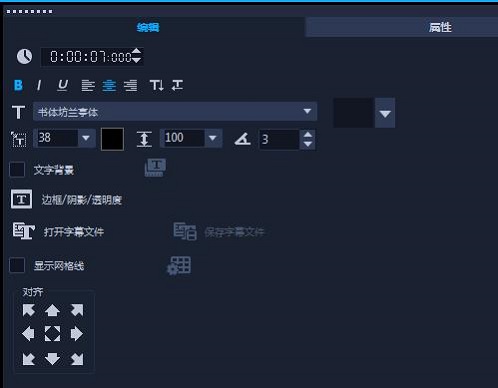Align title to top center

coord(52,310)
